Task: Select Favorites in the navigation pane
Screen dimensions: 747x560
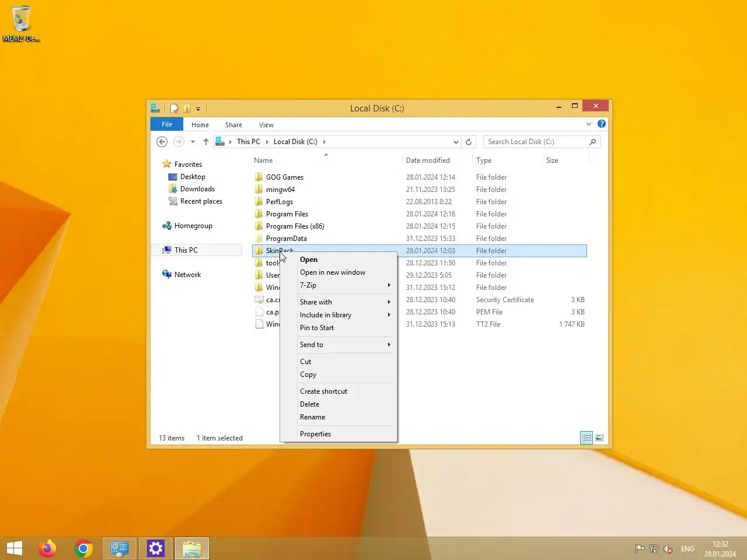Action: (188, 164)
